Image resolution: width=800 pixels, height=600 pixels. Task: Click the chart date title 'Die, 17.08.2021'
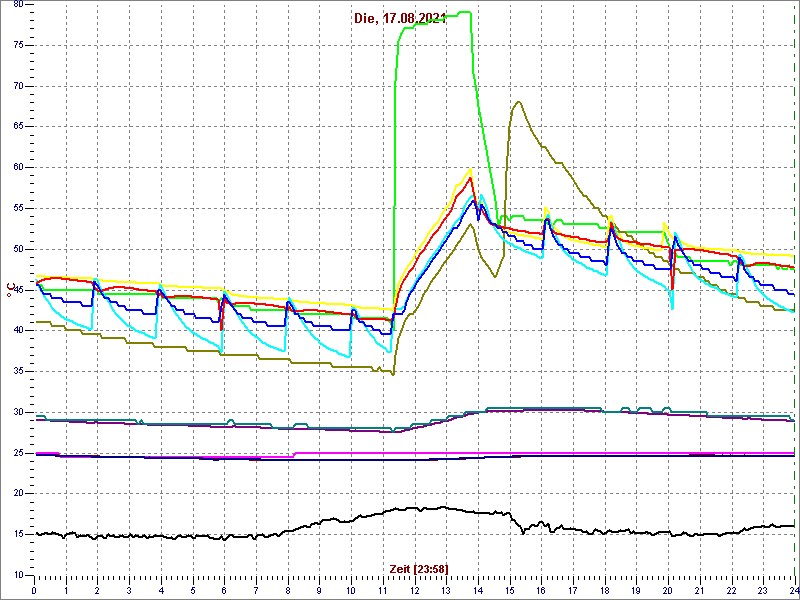(400, 18)
